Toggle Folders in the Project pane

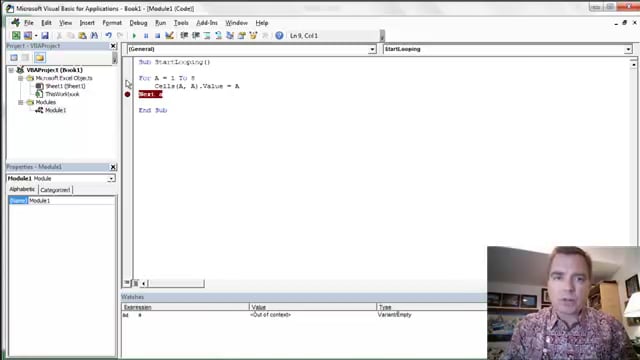point(40,58)
